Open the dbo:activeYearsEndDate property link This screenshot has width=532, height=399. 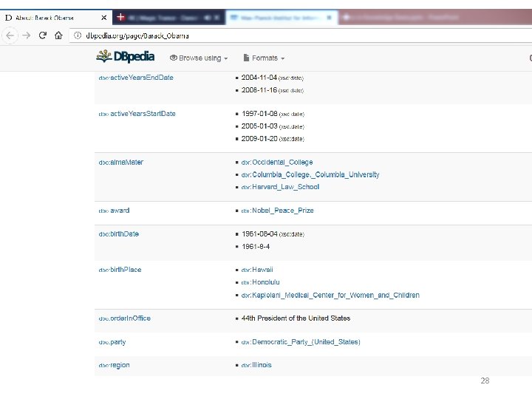136,78
